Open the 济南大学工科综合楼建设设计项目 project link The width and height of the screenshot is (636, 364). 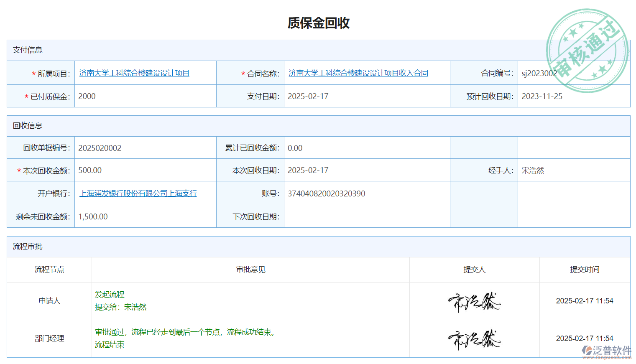[x=134, y=73]
